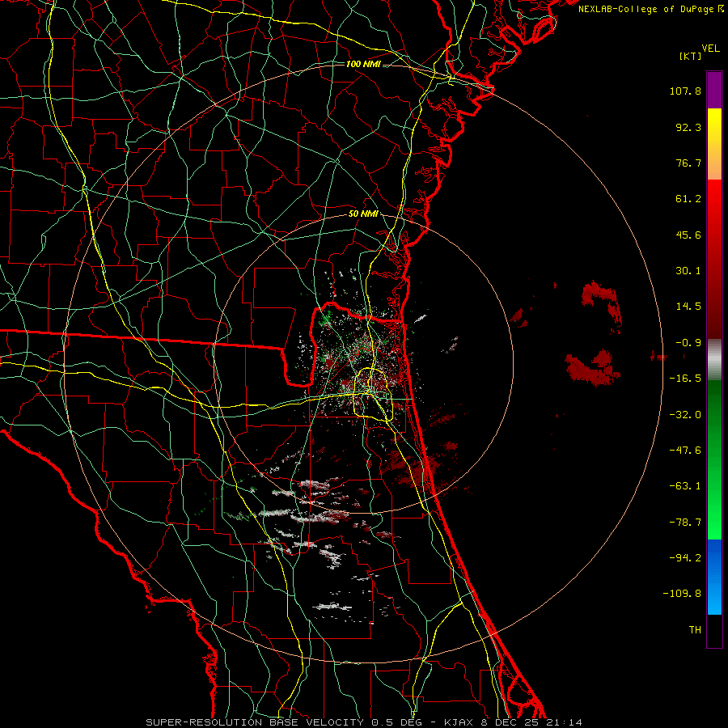Click the -16.5 velocity scale value
Image resolution: width=728 pixels, height=728 pixels.
(685, 379)
